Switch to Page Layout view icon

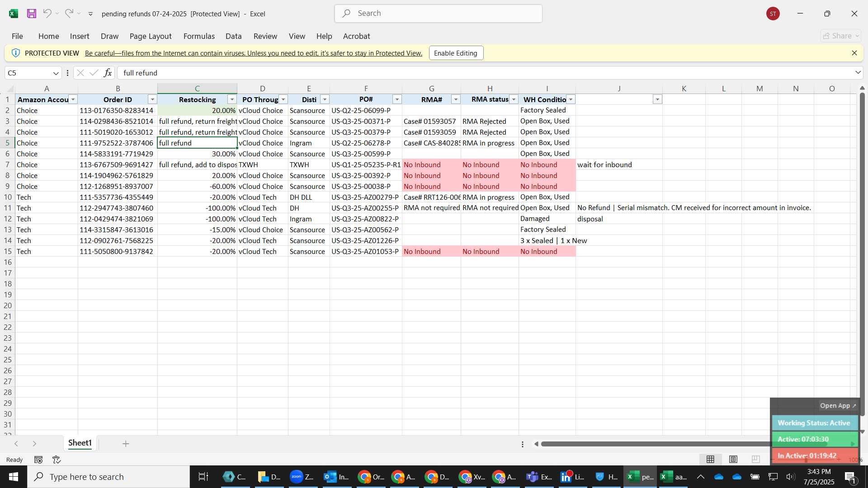point(733,460)
